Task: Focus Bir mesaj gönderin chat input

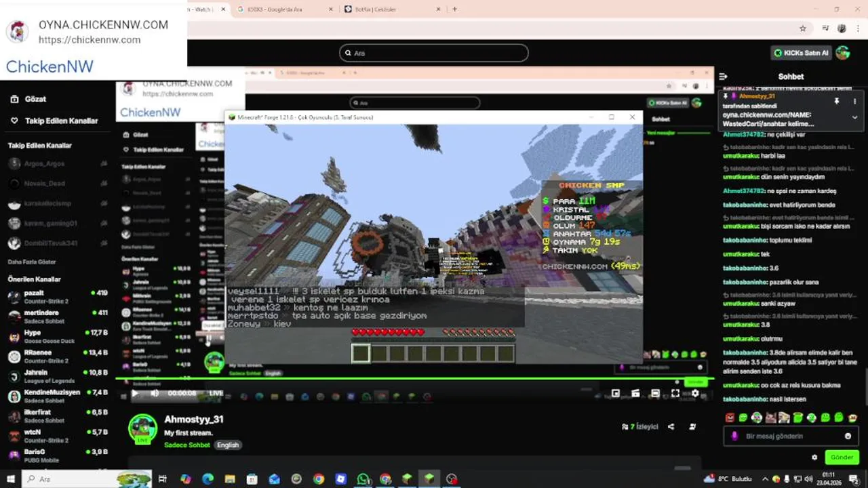Action: 791,436
